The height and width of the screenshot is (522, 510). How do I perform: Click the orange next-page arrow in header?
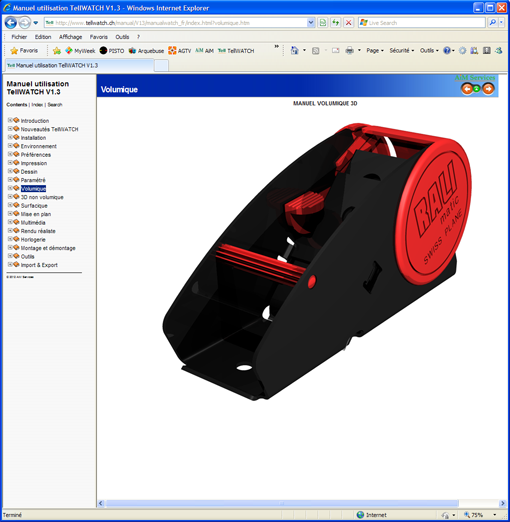click(x=488, y=89)
